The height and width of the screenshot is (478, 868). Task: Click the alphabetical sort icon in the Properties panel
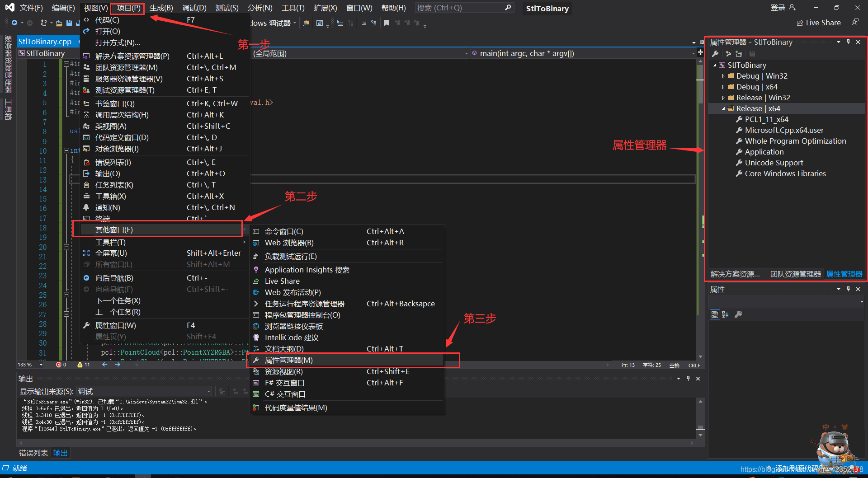(x=725, y=314)
